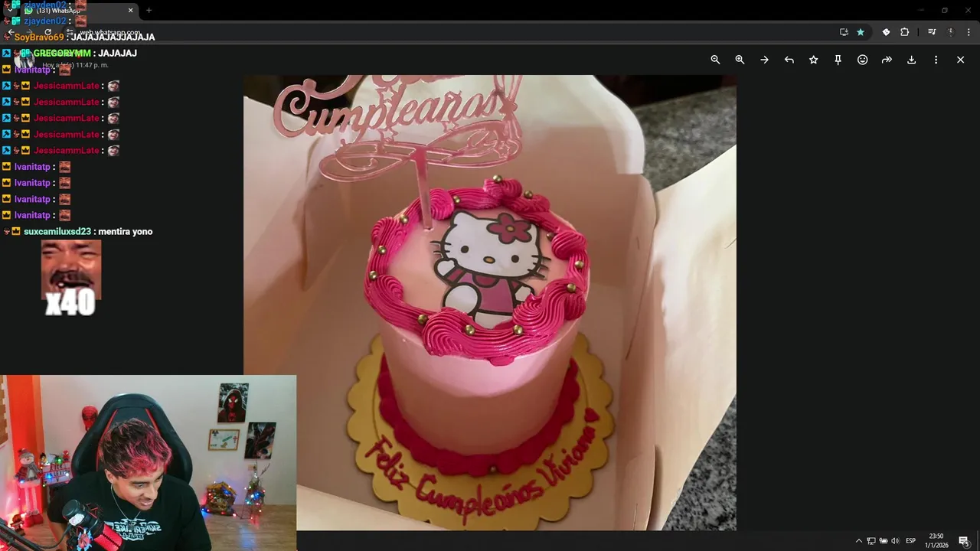Image resolution: width=980 pixels, height=551 pixels.
Task: Open the clock showing 23:50
Action: point(936,540)
